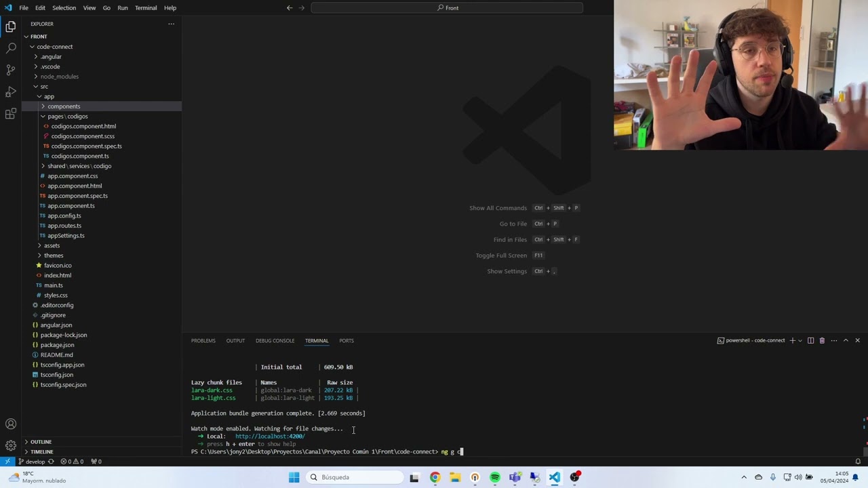
Task: Open Windows Start menu
Action: [294, 477]
